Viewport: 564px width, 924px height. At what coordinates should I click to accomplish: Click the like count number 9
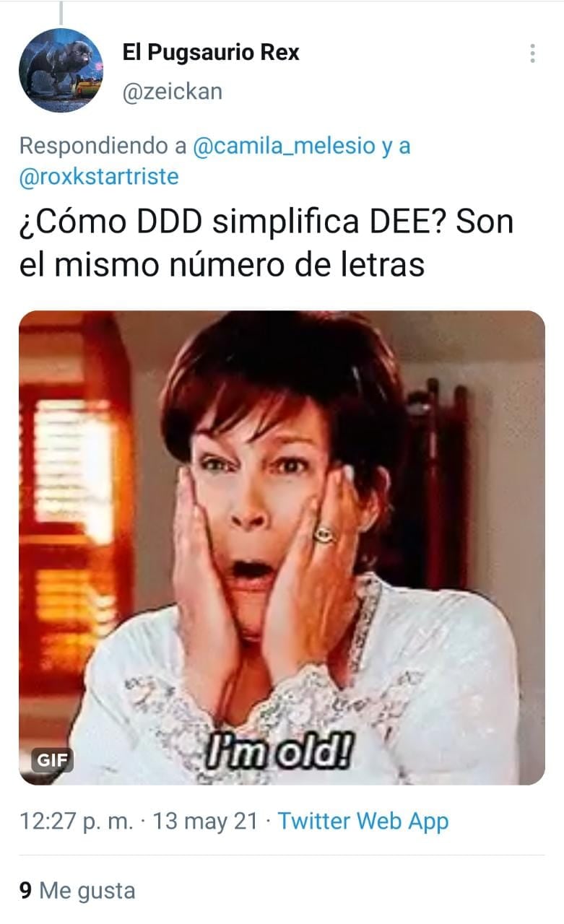click(25, 890)
